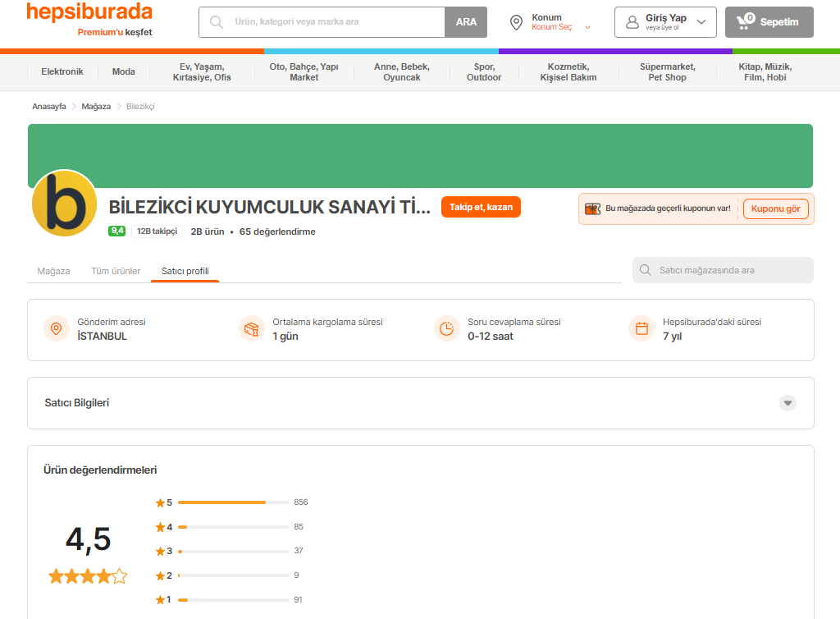
Task: Click the 2-star rating progress bar
Action: pyautogui.click(x=233, y=575)
